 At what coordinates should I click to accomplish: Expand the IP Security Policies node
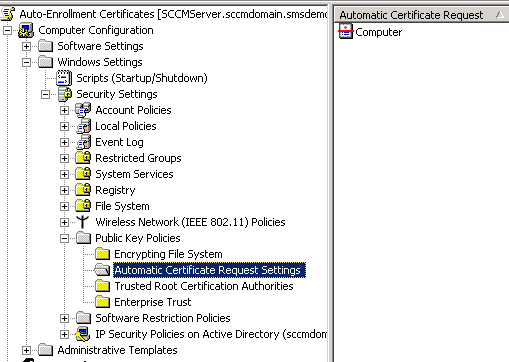click(x=64, y=335)
